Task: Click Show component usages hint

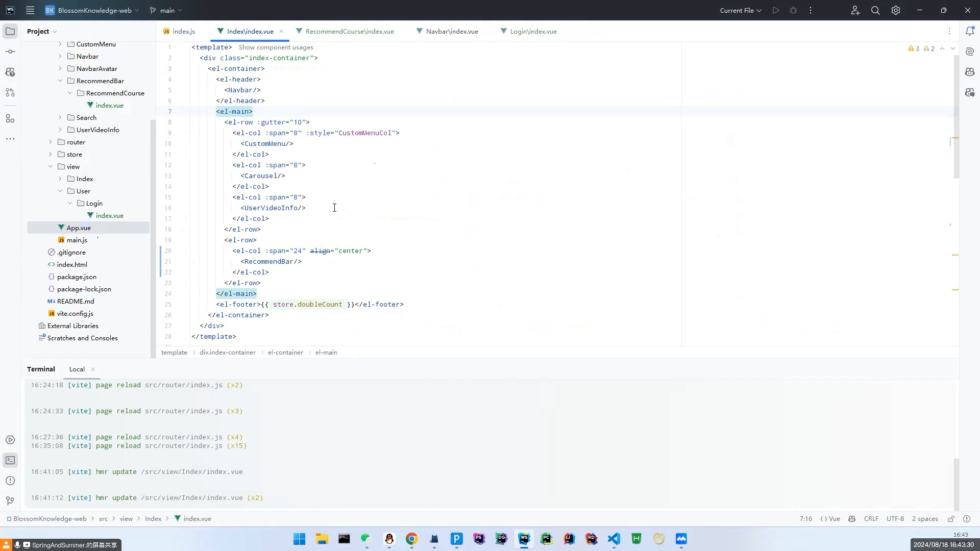Action: [276, 47]
